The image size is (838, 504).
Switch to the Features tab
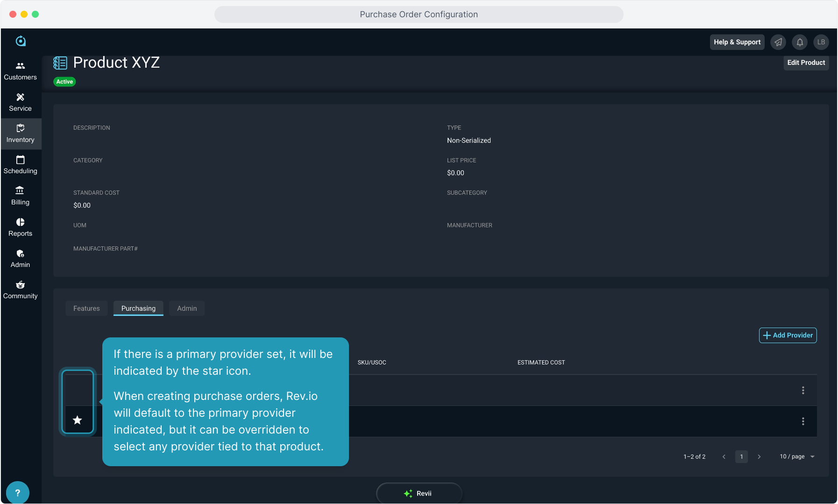[x=86, y=308]
